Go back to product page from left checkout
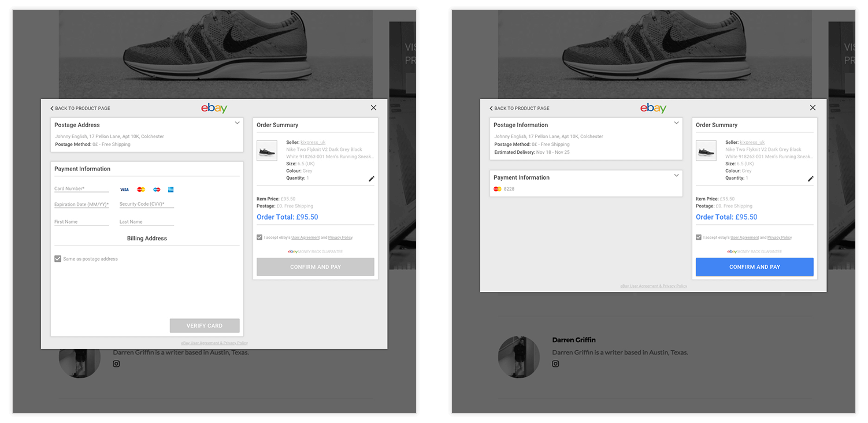 click(x=80, y=108)
